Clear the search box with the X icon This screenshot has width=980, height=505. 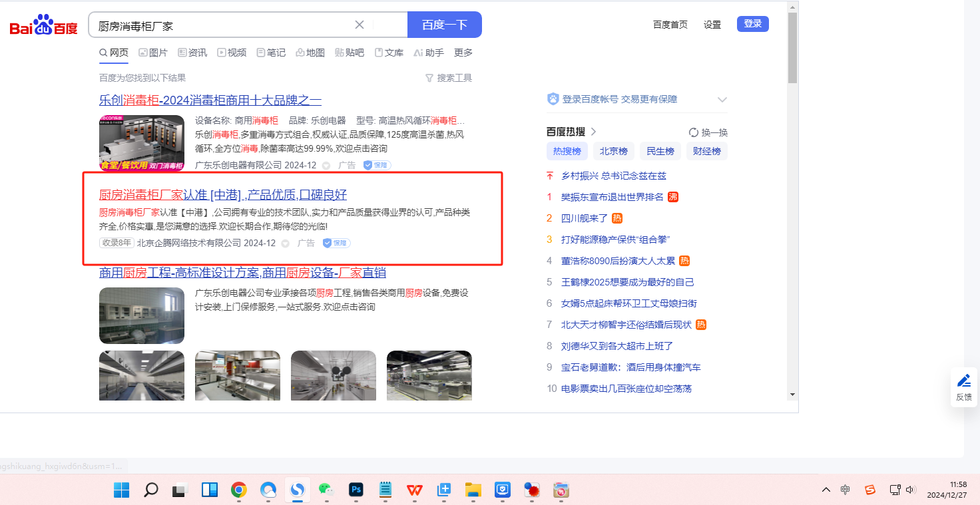[360, 25]
